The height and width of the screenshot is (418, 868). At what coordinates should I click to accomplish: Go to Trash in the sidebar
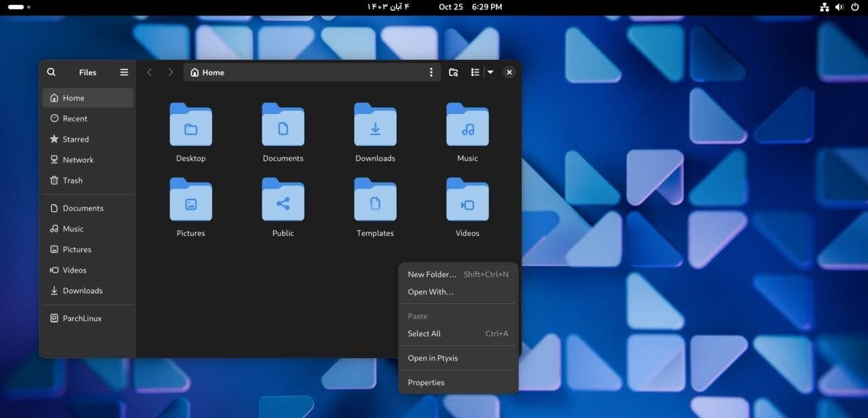(x=73, y=180)
